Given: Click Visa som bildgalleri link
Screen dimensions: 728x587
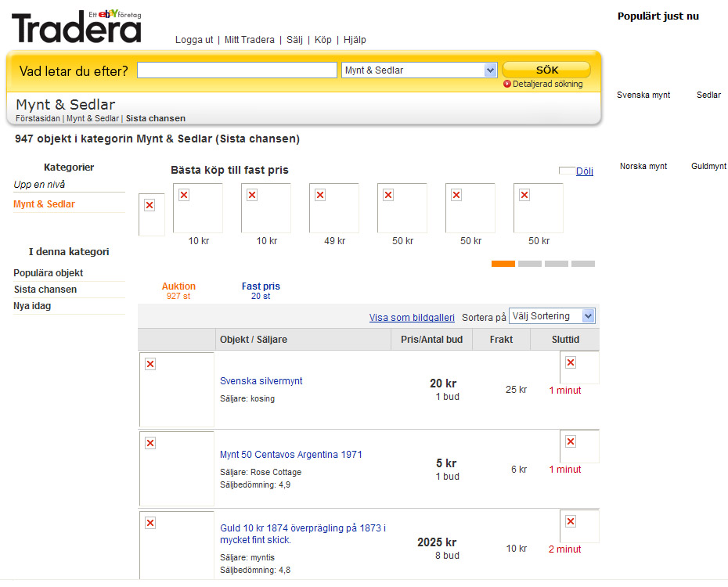Looking at the screenshot, I should pos(412,318).
